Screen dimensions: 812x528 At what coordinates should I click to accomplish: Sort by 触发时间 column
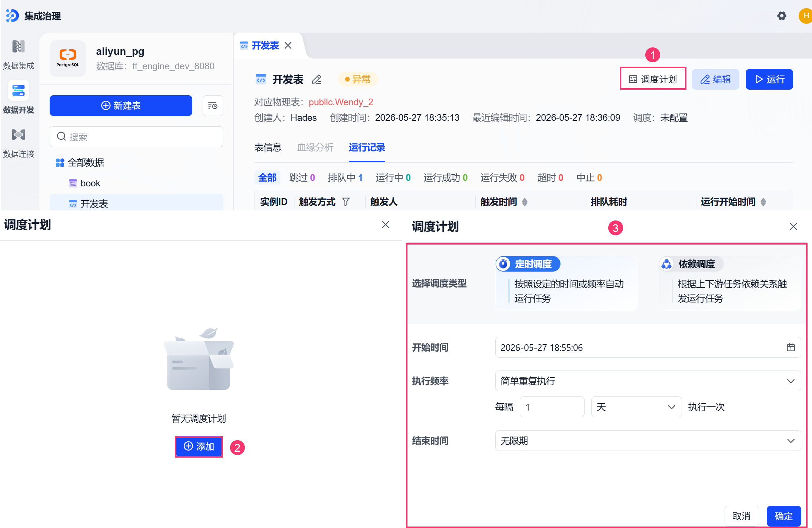coord(525,202)
